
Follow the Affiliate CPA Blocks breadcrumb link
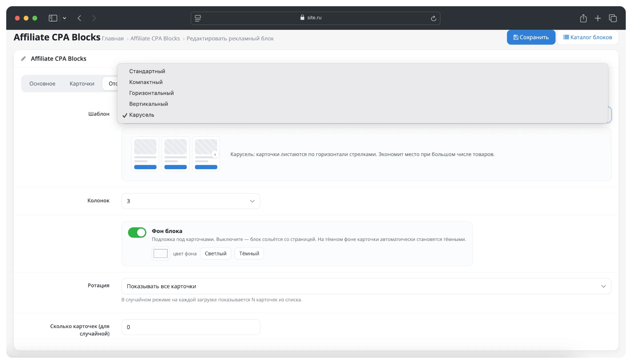(155, 39)
